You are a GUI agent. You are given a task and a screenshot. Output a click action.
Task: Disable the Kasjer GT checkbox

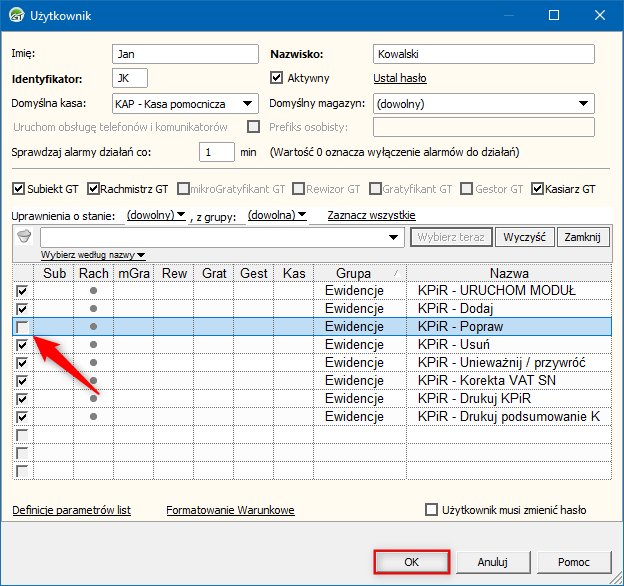[538, 188]
